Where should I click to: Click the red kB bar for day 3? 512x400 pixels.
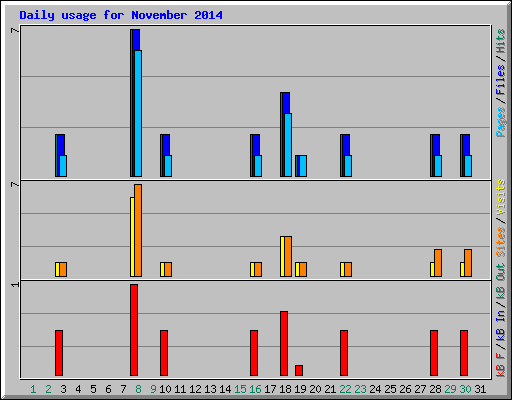pos(59,353)
